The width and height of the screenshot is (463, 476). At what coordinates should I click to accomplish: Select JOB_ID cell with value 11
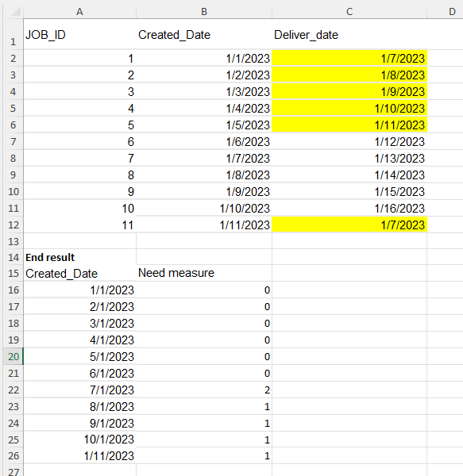(79, 225)
